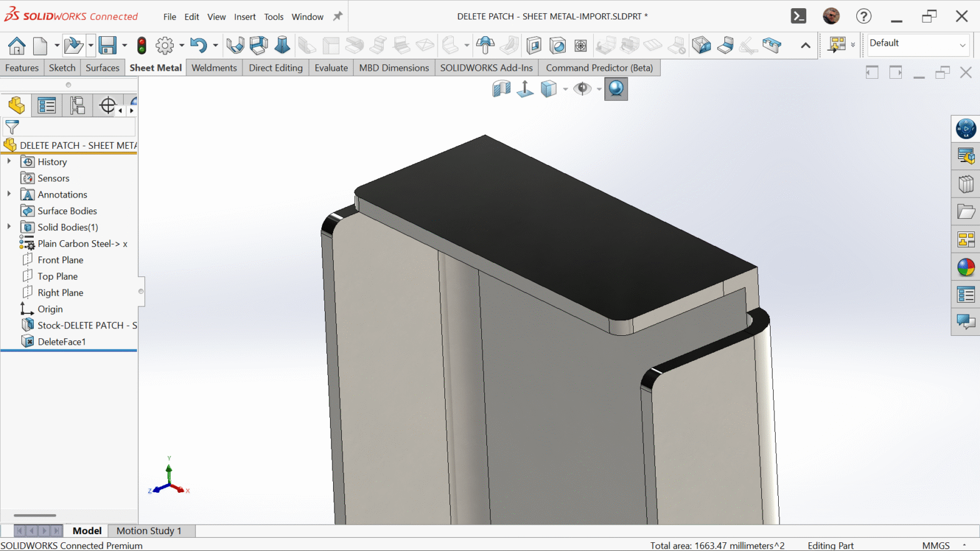Click the Home icon in the toolbar

(17, 45)
